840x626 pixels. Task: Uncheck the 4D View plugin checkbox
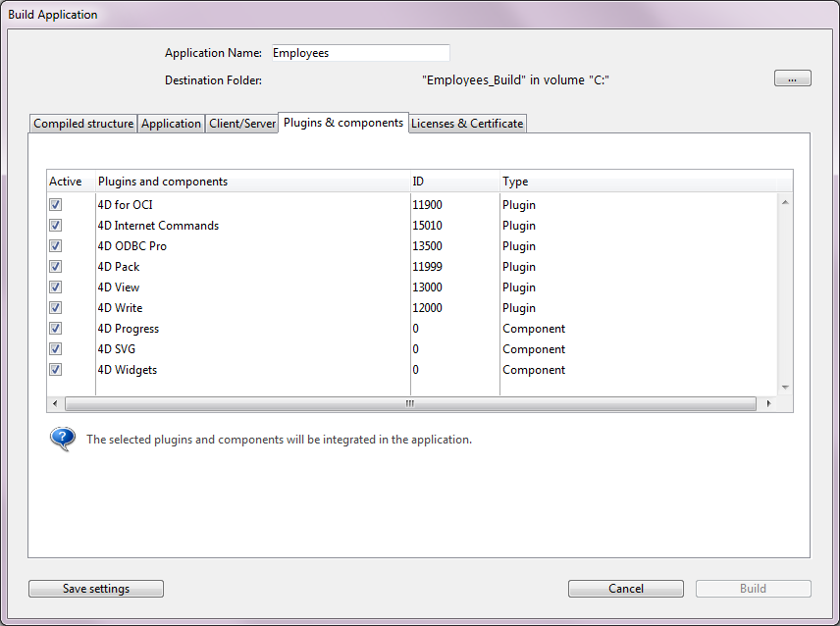pyautogui.click(x=56, y=287)
